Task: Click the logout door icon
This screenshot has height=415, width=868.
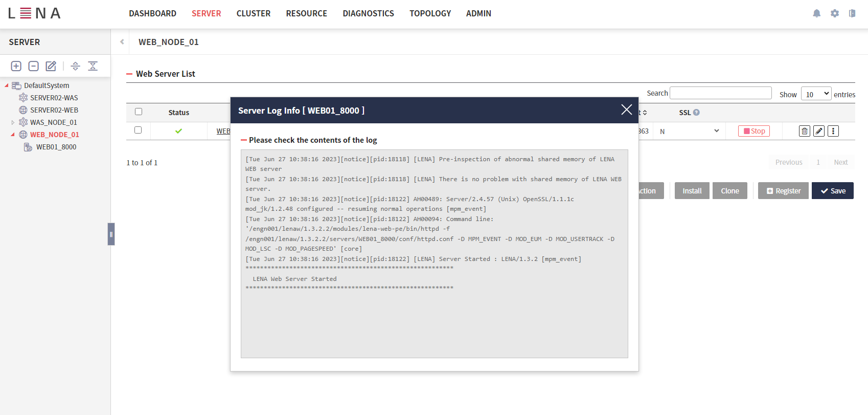Action: click(852, 13)
